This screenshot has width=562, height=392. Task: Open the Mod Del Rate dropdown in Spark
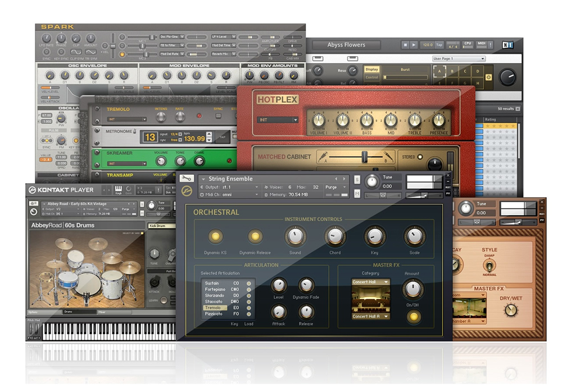(x=171, y=54)
